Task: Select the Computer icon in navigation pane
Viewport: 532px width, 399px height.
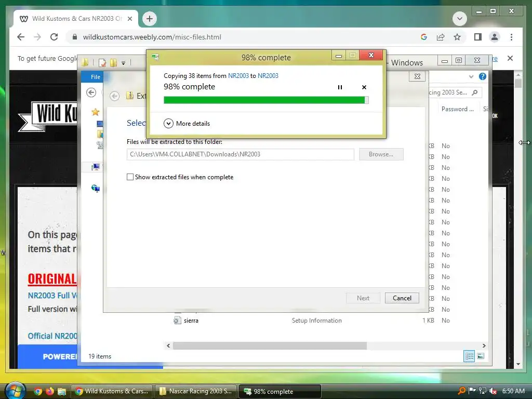Action: pos(96,167)
